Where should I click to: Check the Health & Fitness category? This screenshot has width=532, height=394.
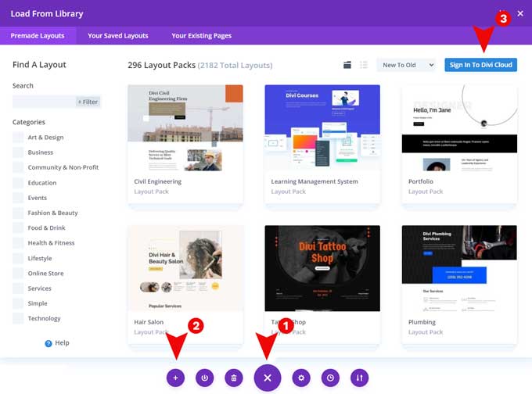[18, 243]
